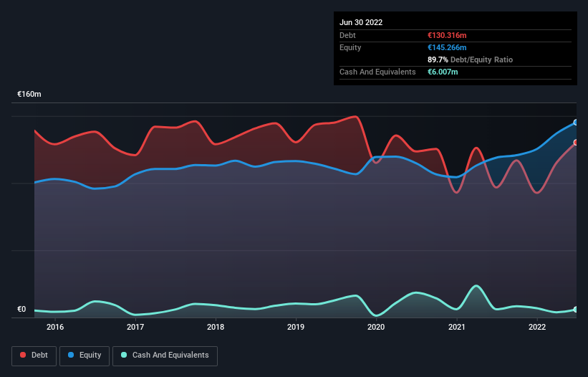Click the €145.266m Equity value

pyautogui.click(x=447, y=47)
